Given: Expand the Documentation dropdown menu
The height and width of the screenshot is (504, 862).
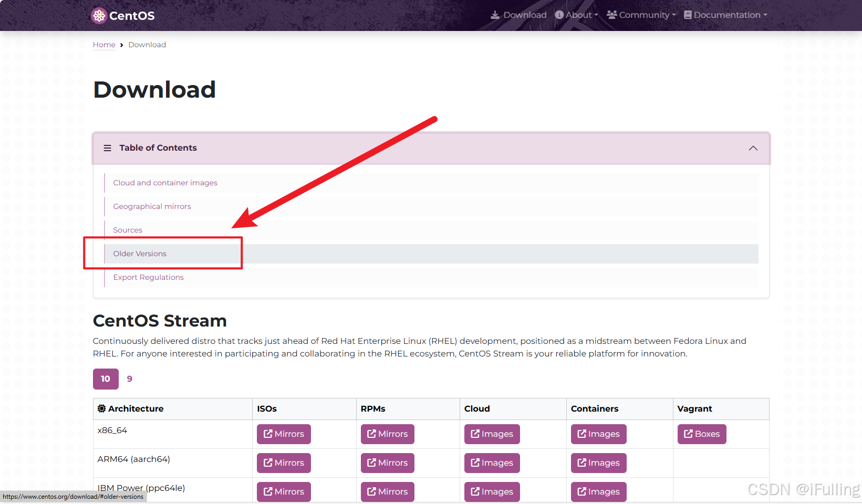Looking at the screenshot, I should click(725, 15).
